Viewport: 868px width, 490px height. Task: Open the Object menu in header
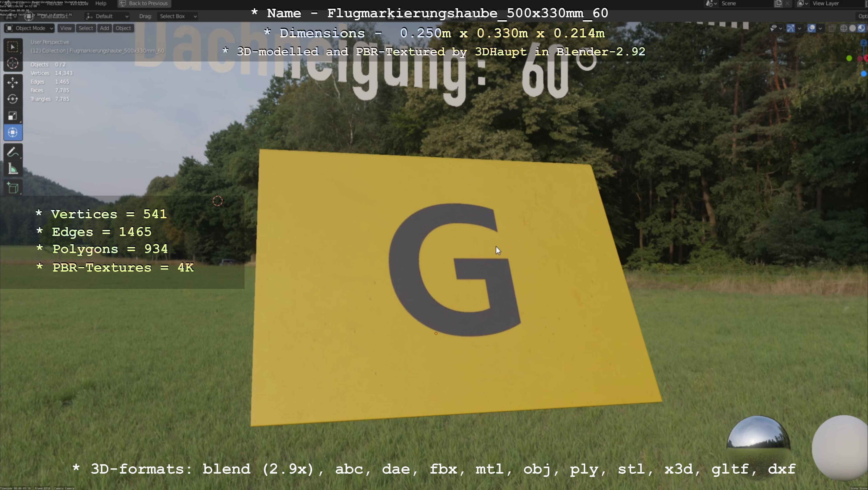123,28
